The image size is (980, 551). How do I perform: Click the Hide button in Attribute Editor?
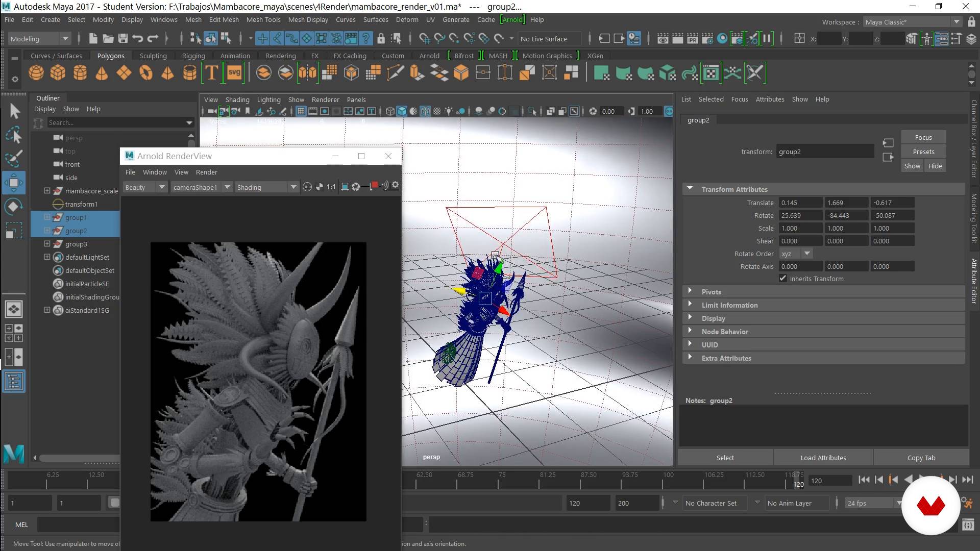coord(935,166)
